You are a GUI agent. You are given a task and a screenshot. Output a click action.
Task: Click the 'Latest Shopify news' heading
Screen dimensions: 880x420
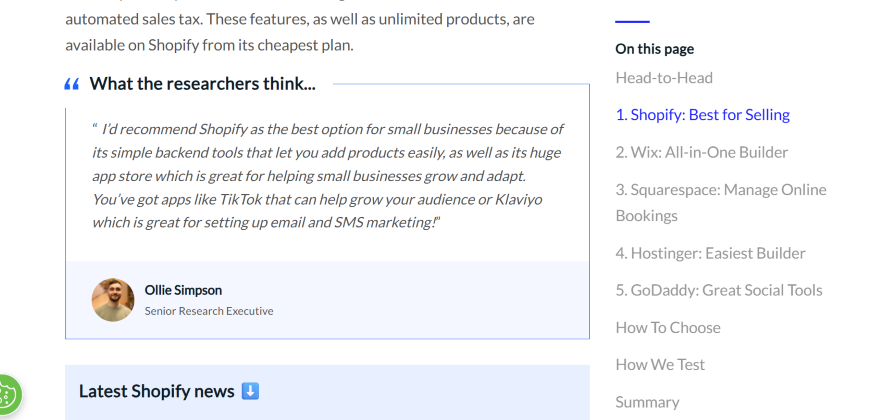pyautogui.click(x=156, y=391)
